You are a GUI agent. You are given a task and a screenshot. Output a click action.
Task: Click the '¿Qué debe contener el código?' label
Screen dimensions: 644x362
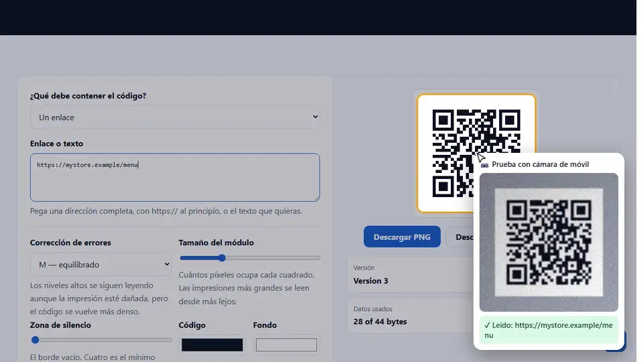pyautogui.click(x=88, y=96)
